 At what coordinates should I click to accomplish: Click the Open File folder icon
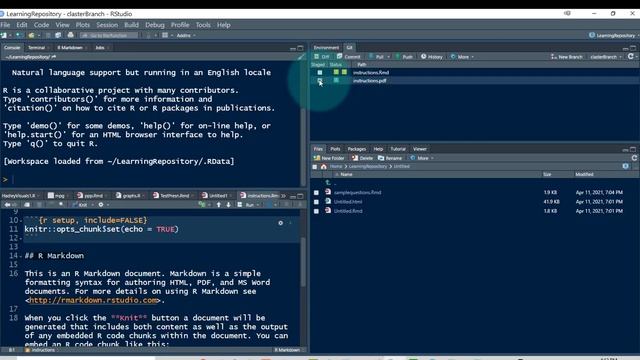pyautogui.click(x=31, y=36)
